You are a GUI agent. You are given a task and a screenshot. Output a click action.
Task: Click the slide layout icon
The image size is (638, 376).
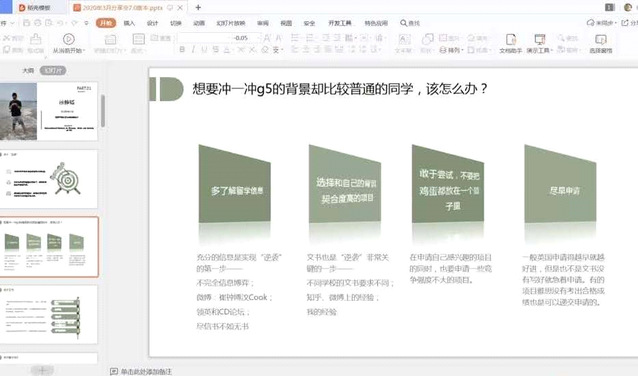(x=138, y=39)
